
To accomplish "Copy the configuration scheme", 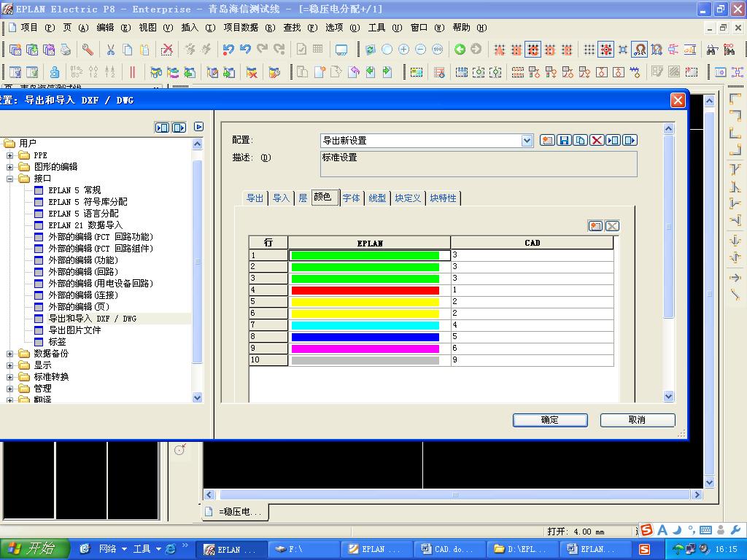I will click(x=581, y=139).
